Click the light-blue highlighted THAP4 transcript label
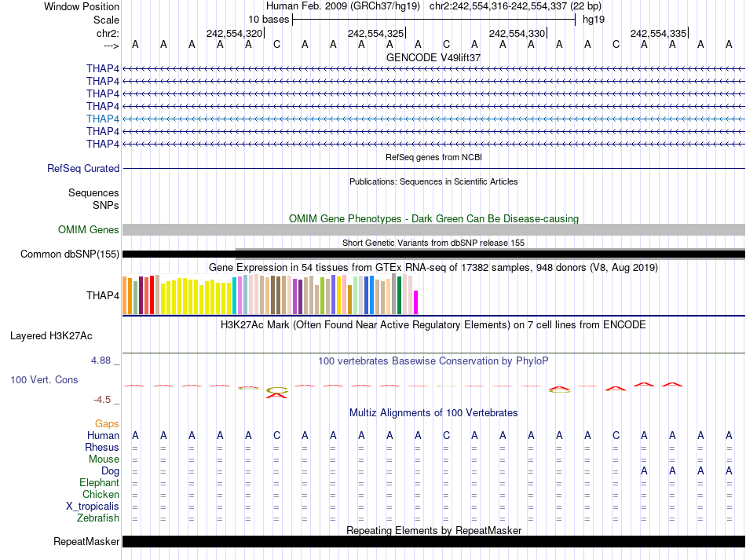 point(103,119)
